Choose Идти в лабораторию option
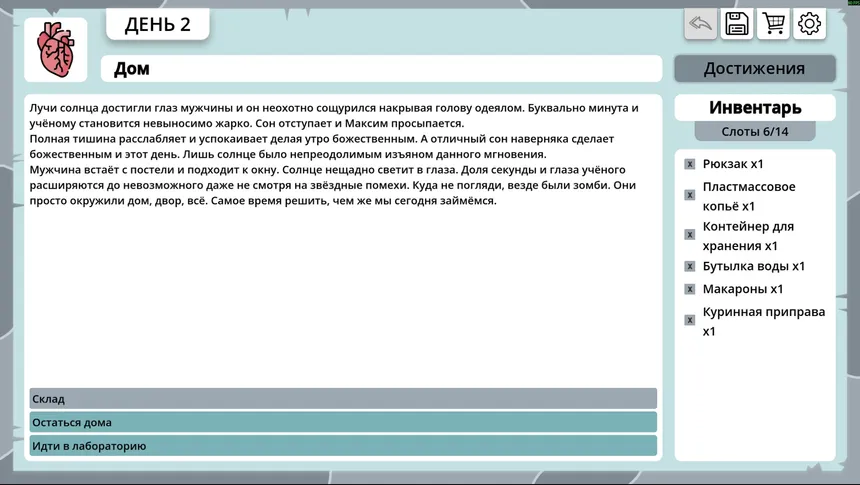Screen dimensions: 860x485 343,445
